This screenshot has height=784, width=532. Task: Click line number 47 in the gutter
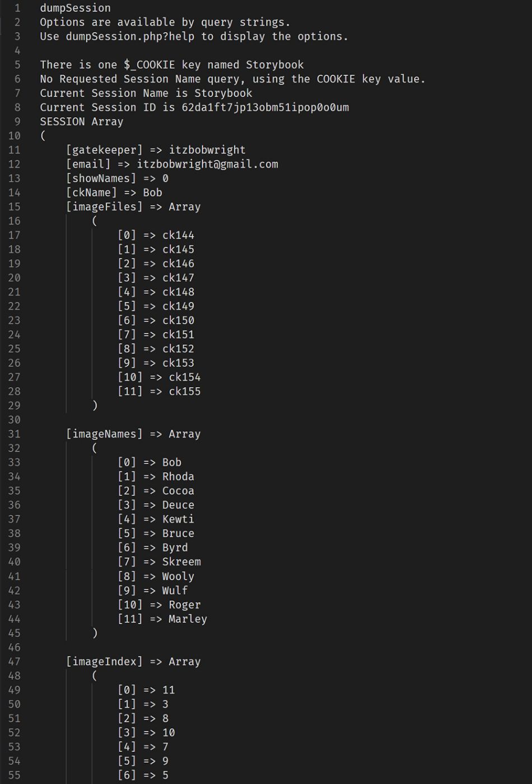click(14, 661)
